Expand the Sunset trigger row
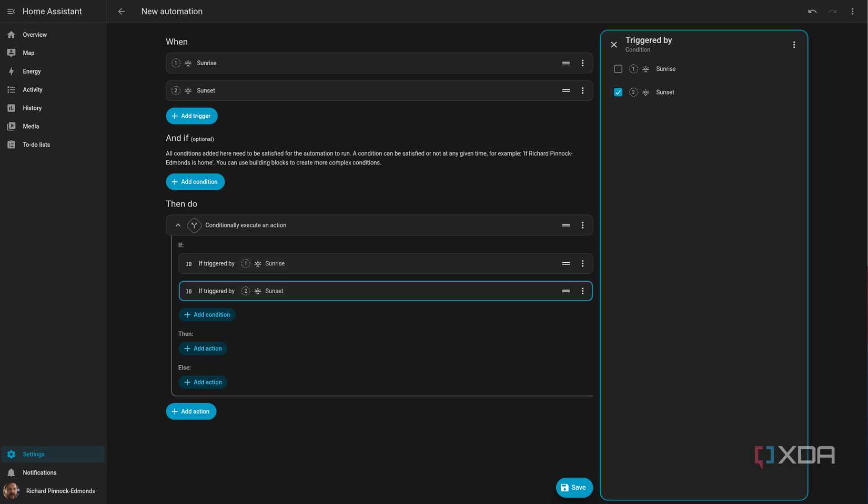 point(379,90)
